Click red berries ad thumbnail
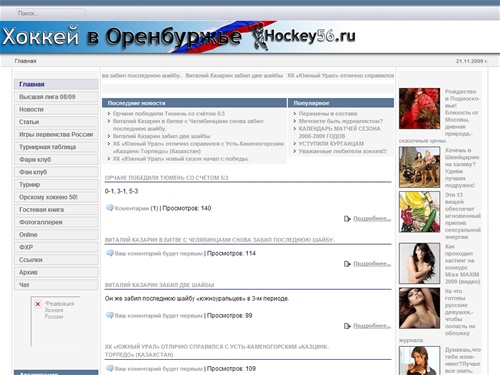The image size is (500, 375). 419,108
